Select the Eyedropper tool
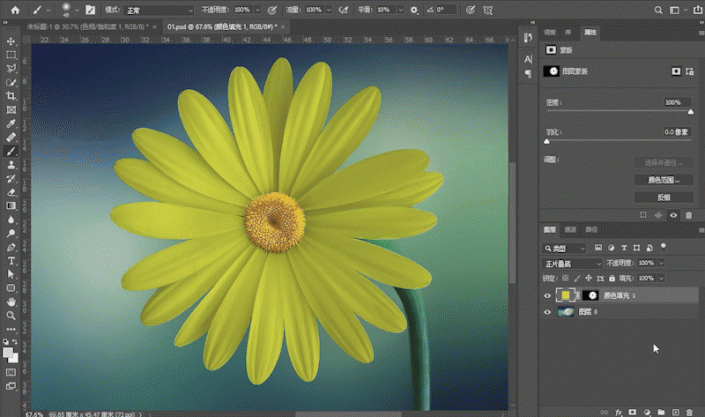705x417 pixels. [x=10, y=123]
